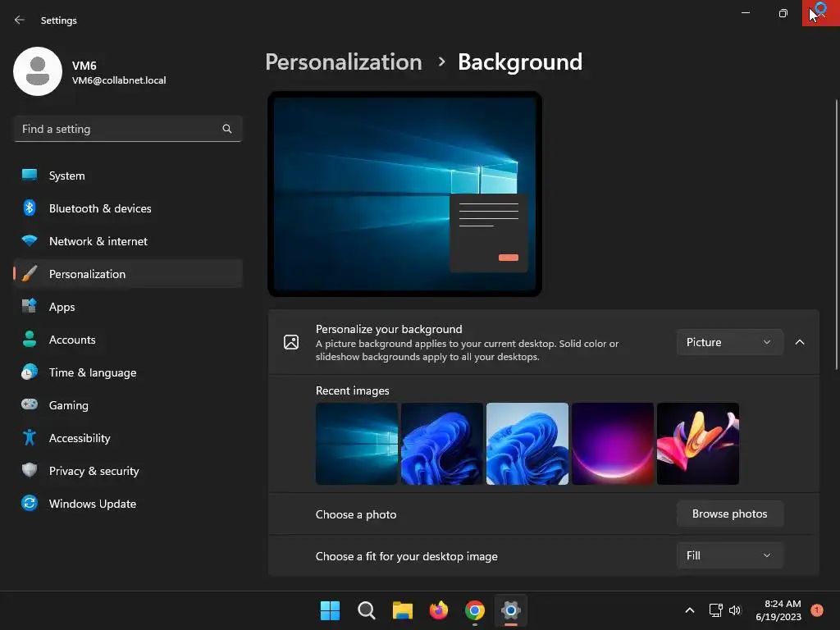Click the Windows Update refresh icon

tap(30, 503)
